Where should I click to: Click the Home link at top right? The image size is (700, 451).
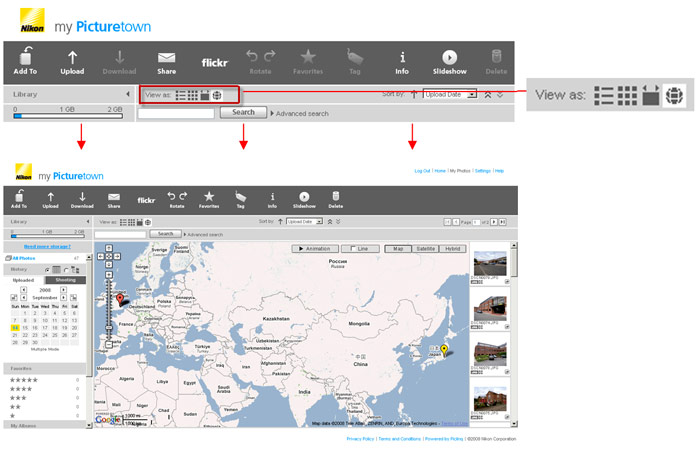(440, 171)
